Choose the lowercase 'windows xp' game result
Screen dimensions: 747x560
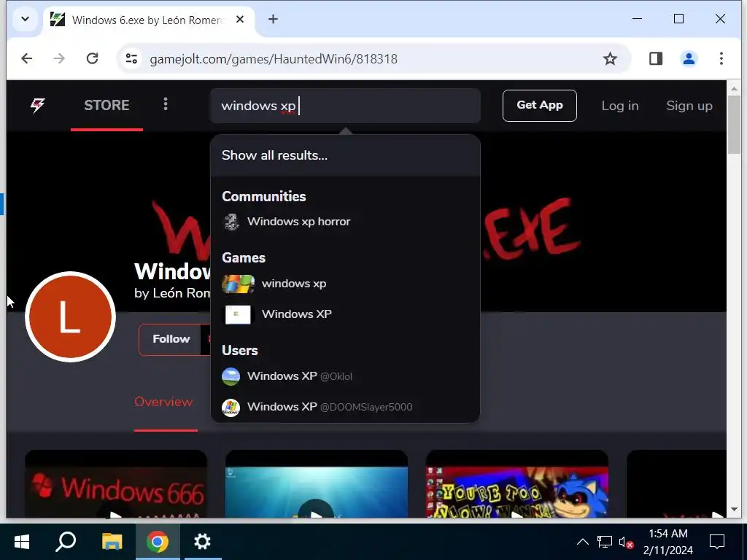(x=345, y=284)
